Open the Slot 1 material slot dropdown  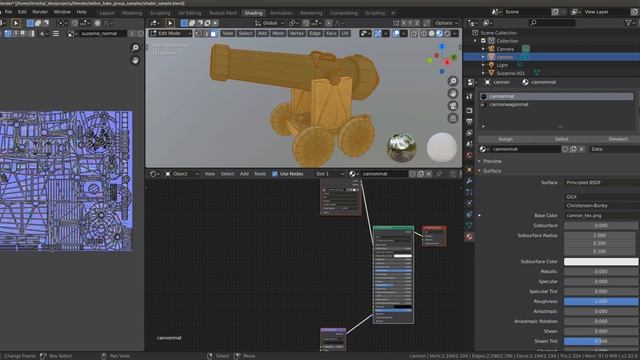(330, 174)
